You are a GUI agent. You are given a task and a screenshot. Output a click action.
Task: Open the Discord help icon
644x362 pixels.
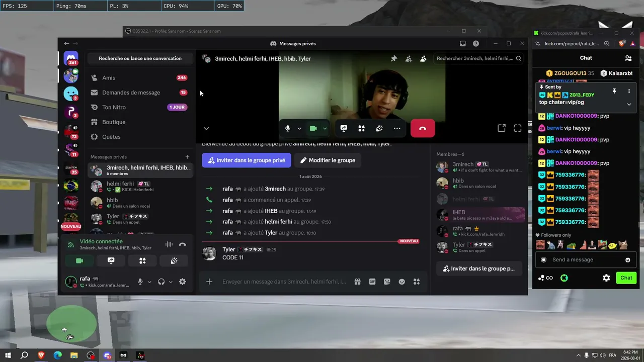point(476,44)
